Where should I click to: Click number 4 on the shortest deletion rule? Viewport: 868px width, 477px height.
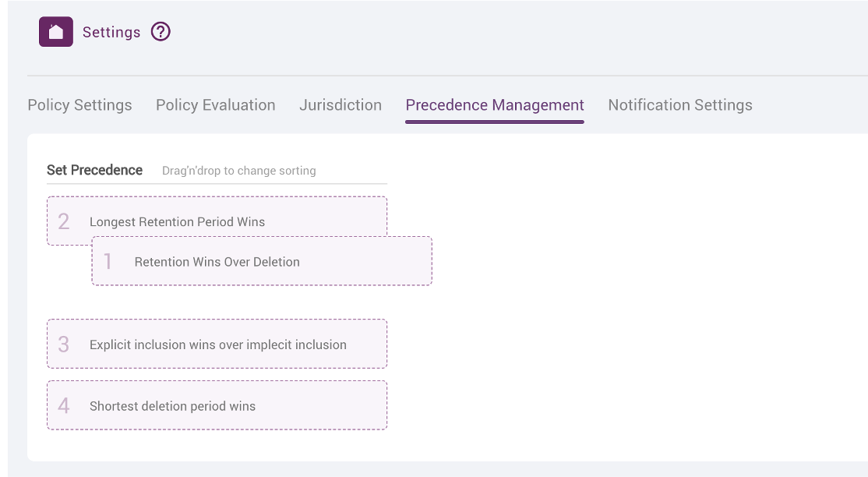62,405
